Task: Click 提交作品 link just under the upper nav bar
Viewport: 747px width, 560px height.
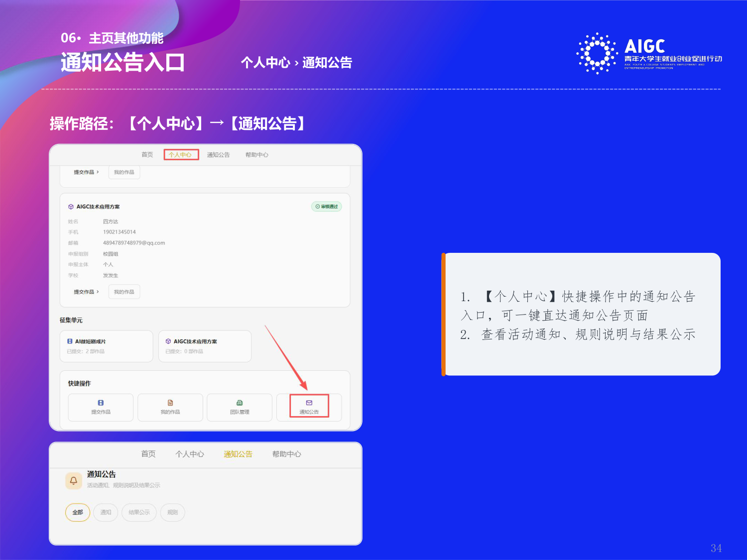Action: (x=86, y=172)
